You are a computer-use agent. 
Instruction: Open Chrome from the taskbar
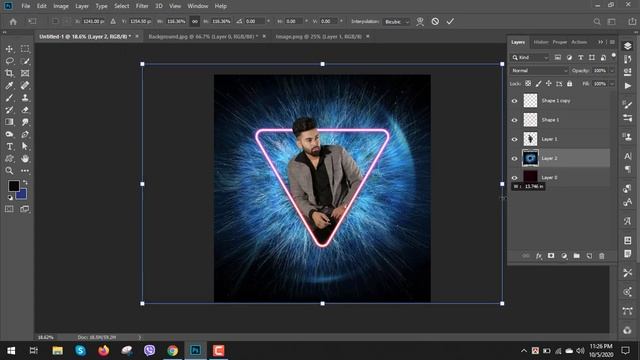click(172, 351)
